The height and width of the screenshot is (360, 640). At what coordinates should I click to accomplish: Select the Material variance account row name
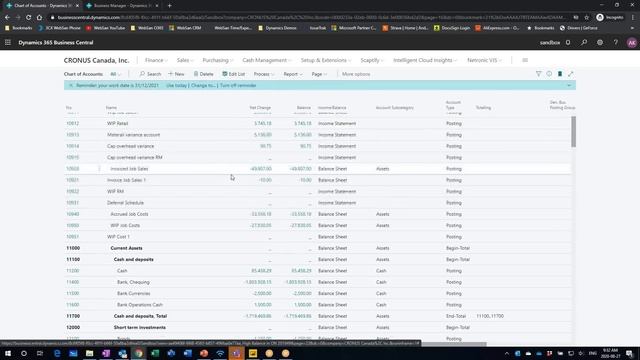point(133,135)
